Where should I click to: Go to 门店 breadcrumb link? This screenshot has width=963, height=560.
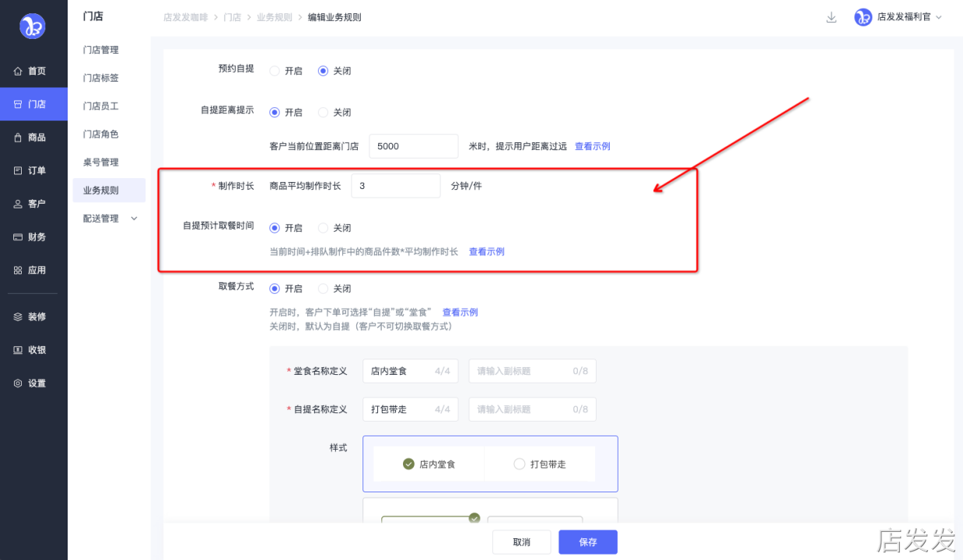(x=232, y=17)
